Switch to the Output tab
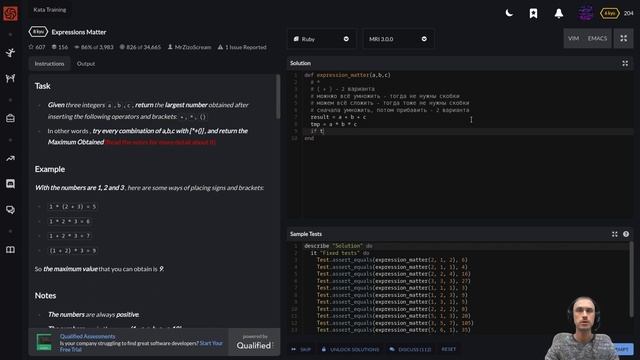The height and width of the screenshot is (360, 640). tap(86, 64)
